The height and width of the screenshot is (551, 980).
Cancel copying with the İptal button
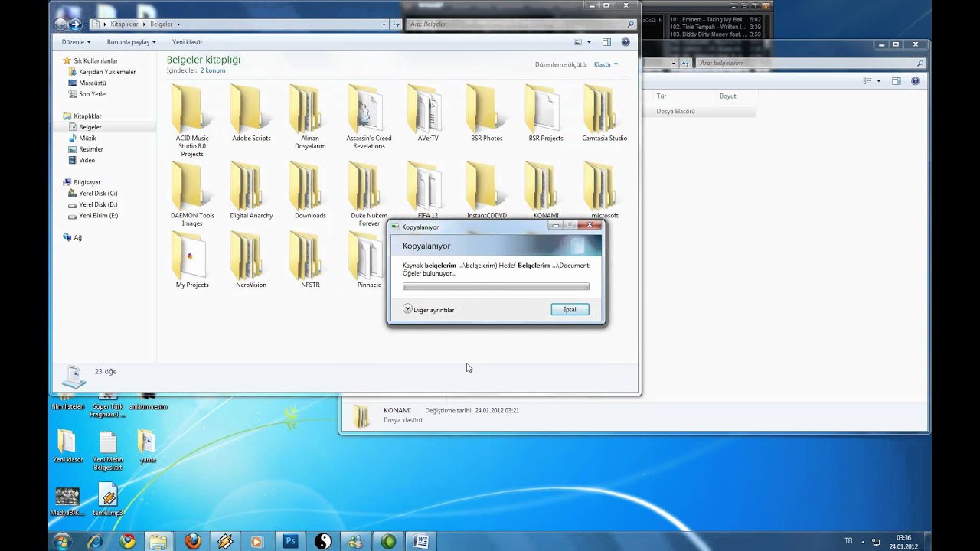pyautogui.click(x=570, y=309)
